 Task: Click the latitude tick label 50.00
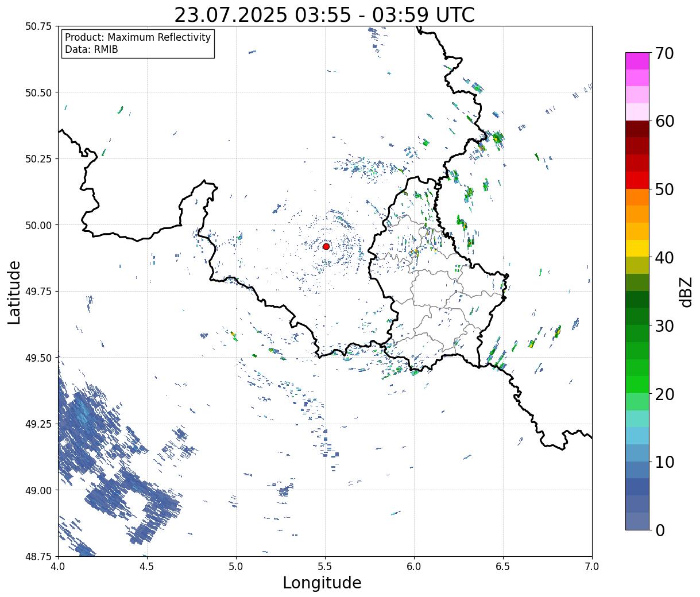point(38,225)
